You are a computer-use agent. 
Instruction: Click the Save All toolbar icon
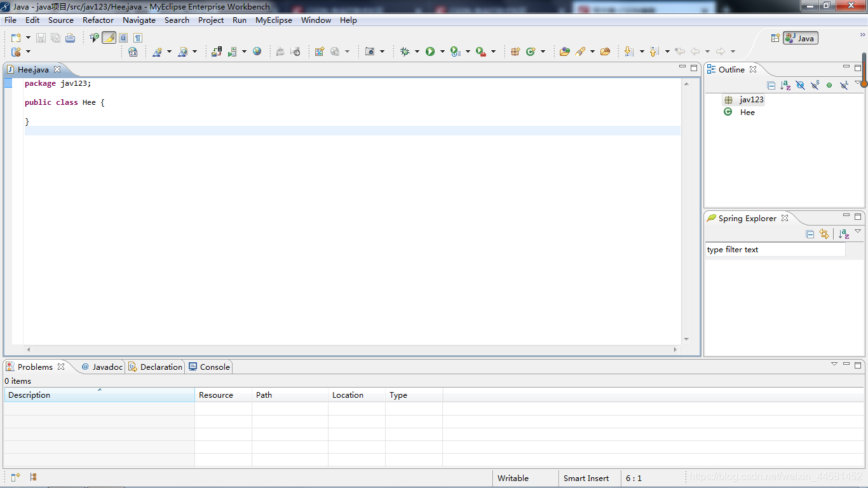point(55,38)
